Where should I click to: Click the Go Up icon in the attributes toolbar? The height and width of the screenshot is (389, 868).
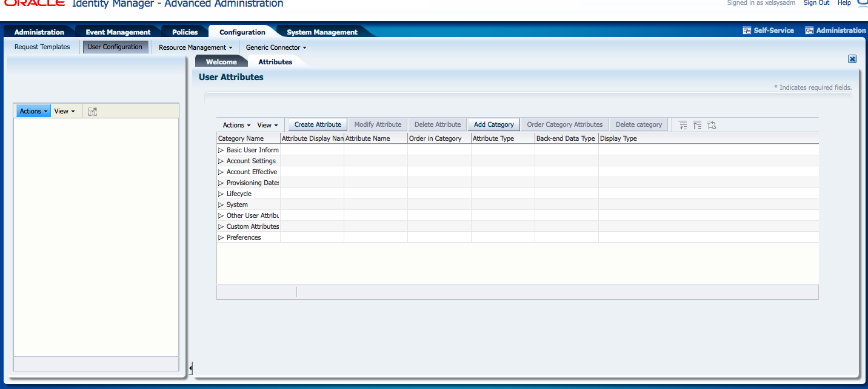point(683,124)
